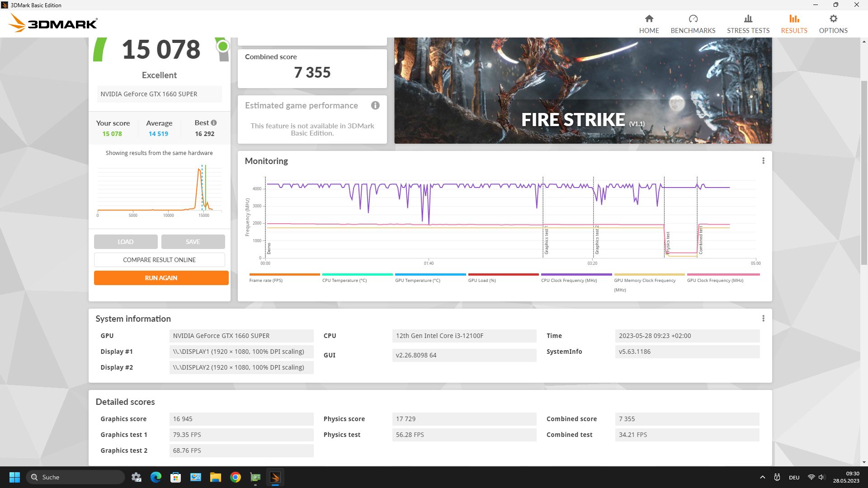
Task: Click Estimated game performance info icon
Action: coord(375,105)
